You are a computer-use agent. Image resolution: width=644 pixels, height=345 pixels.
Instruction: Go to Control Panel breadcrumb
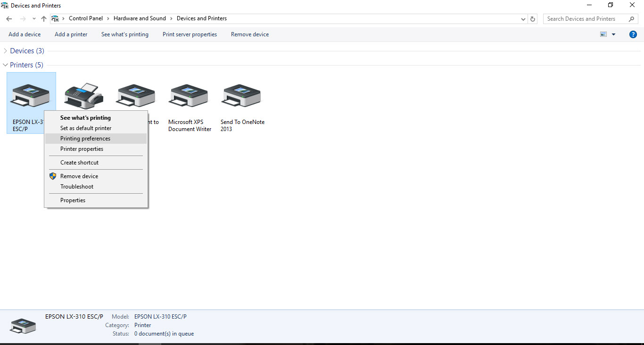(x=86, y=18)
